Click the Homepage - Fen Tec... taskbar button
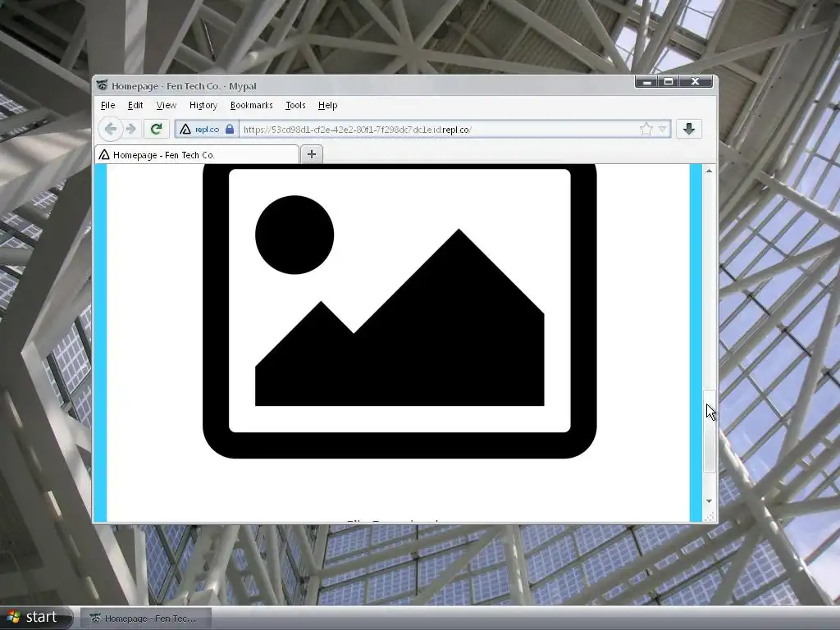 (146, 619)
